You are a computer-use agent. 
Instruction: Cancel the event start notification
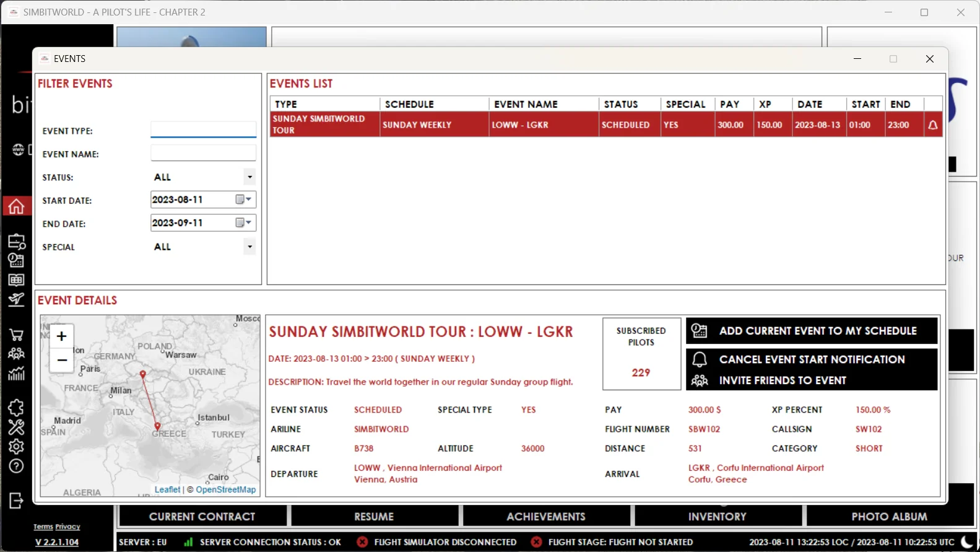tap(812, 359)
